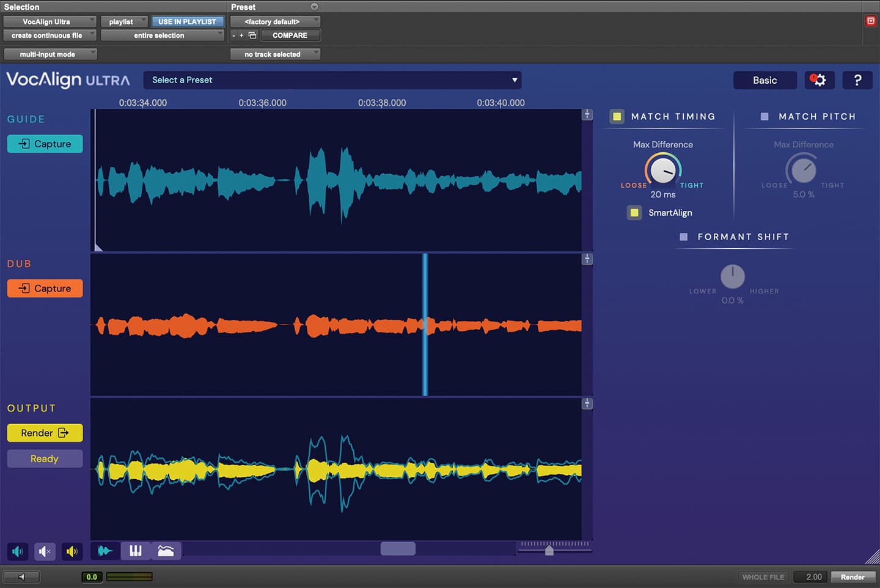Click the Dub track height resize handle icon

tap(587, 259)
